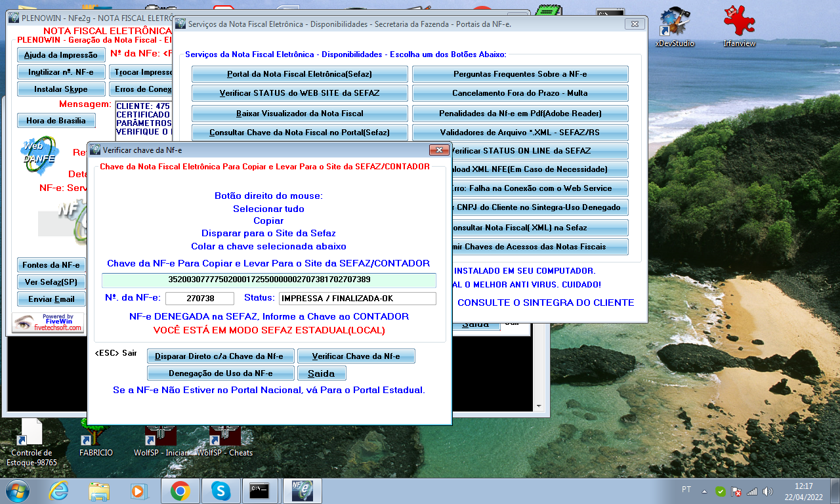
Task: Open Penalidades da Nf-e em Pdf(Adobe Reader)
Action: coord(520,114)
